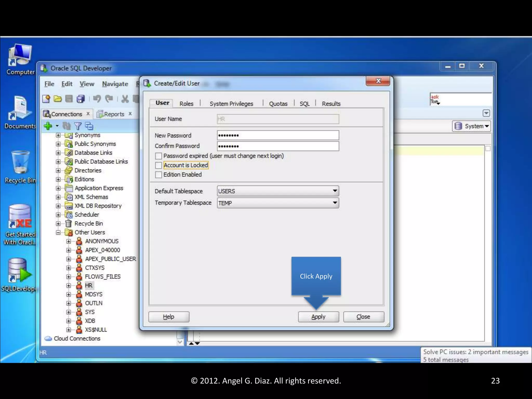Click the Help button
Screen dimensions: 532x399
point(169,317)
